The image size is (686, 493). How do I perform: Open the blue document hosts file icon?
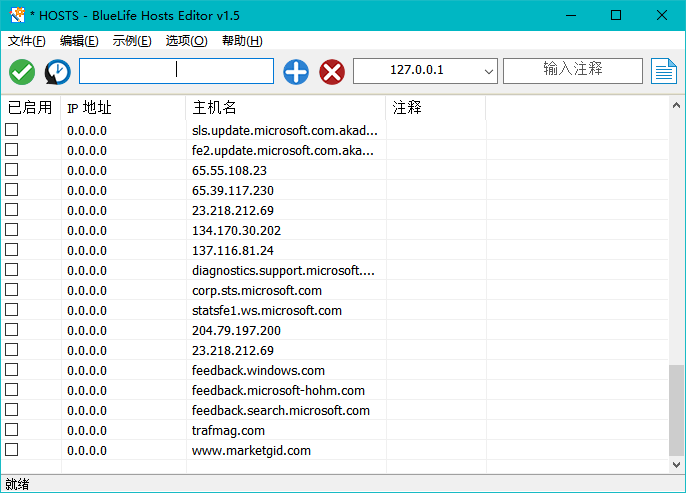click(664, 71)
